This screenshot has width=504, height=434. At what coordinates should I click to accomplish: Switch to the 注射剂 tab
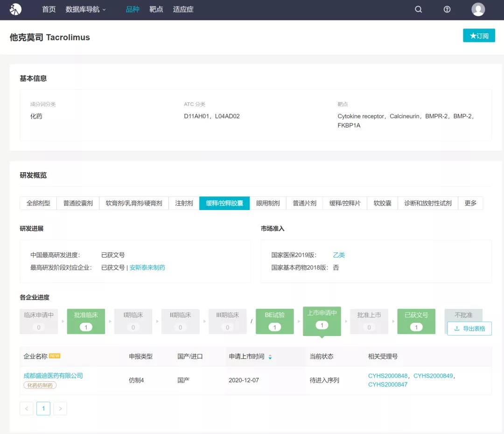point(184,203)
